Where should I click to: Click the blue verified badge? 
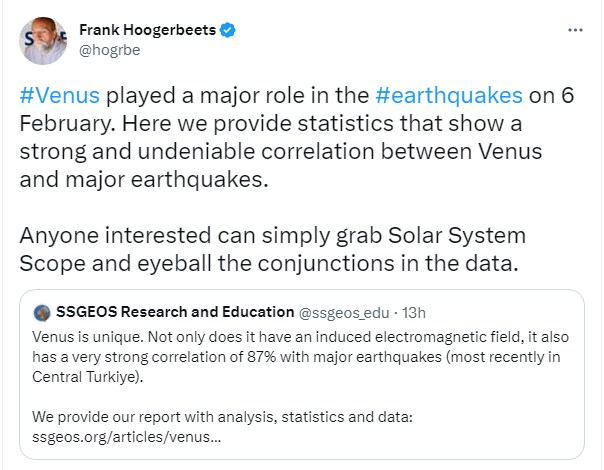pos(229,30)
